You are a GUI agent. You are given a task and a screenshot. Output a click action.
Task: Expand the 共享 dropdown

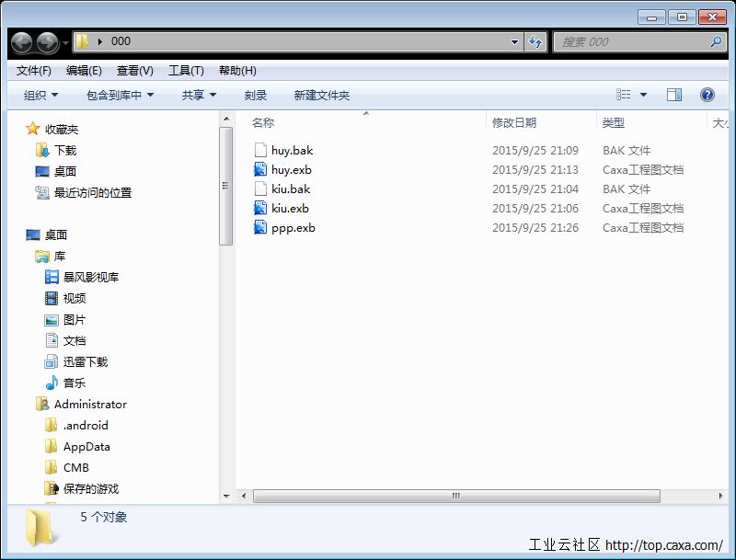[x=199, y=96]
